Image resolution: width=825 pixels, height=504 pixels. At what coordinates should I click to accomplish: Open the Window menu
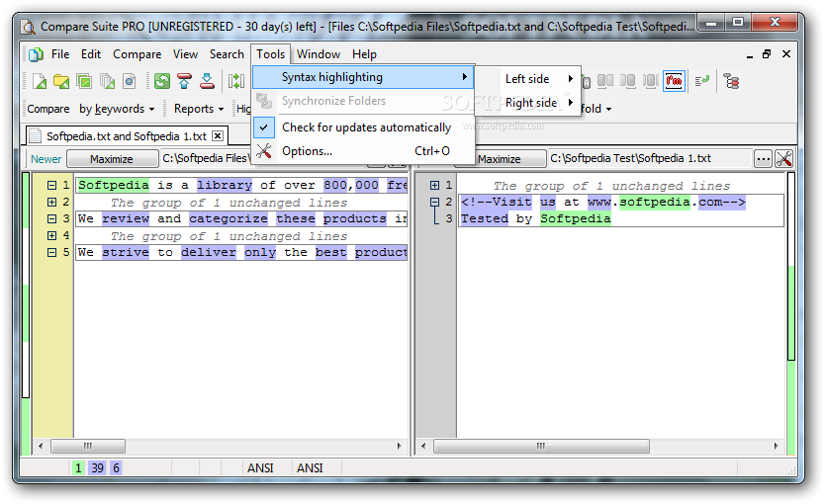[319, 54]
